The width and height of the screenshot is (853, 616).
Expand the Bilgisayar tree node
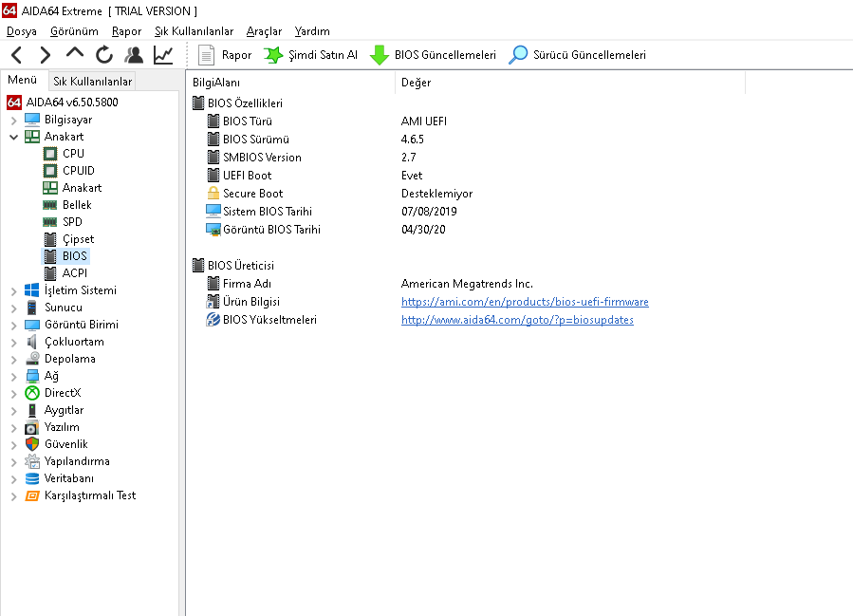(14, 120)
